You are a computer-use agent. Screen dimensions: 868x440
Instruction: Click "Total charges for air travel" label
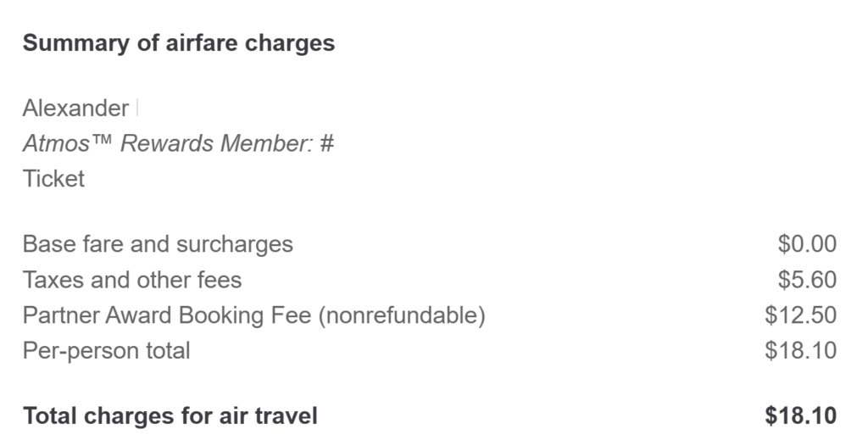point(170,416)
